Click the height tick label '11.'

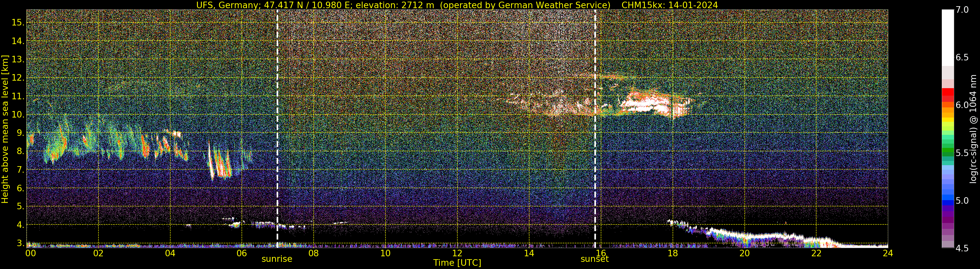(18, 97)
